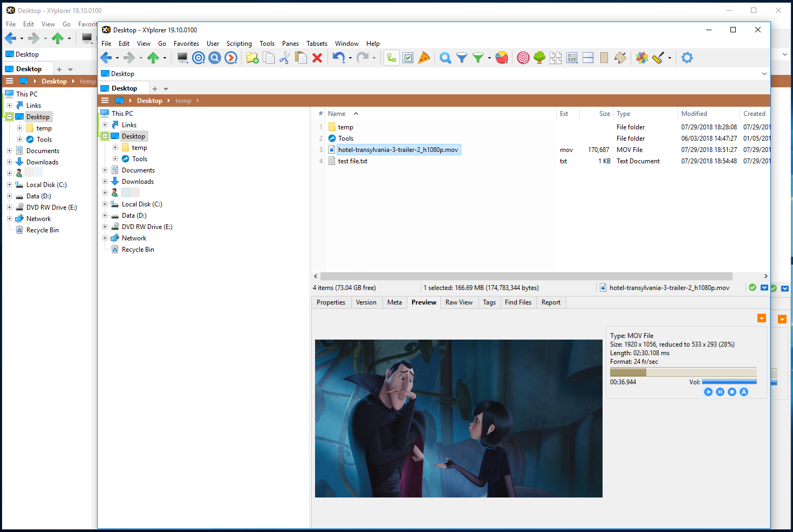Switch to the Raw View tab
The height and width of the screenshot is (532, 793).
(459, 302)
